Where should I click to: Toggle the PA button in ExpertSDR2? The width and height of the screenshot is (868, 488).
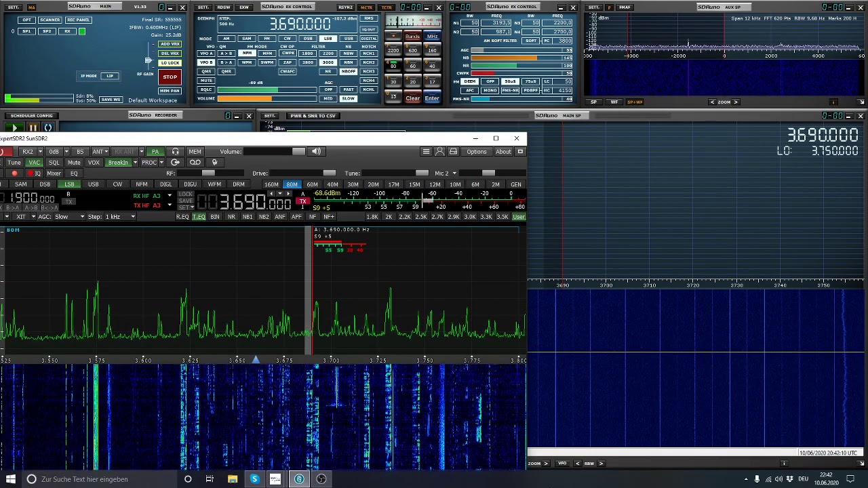(x=155, y=152)
